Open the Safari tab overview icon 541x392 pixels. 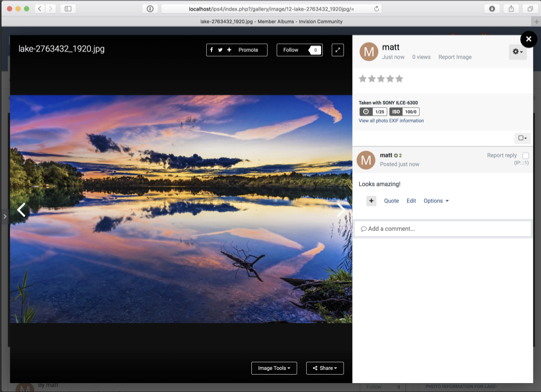pos(530,9)
